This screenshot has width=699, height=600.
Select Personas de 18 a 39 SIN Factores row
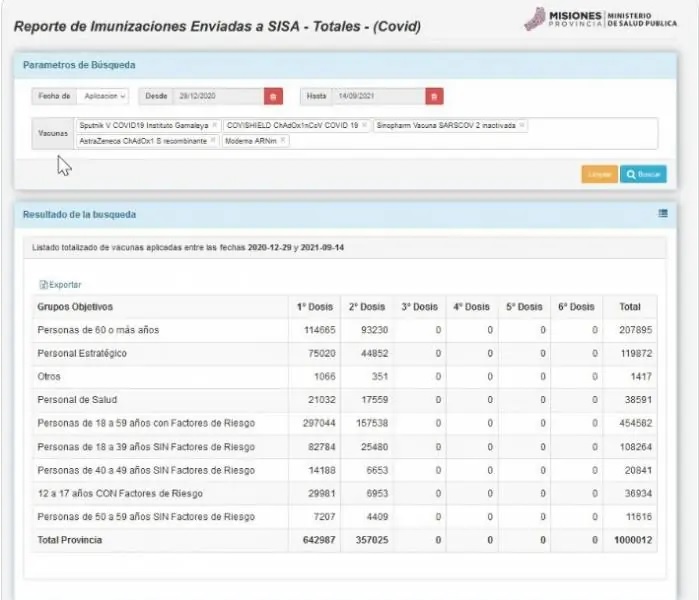[344, 447]
